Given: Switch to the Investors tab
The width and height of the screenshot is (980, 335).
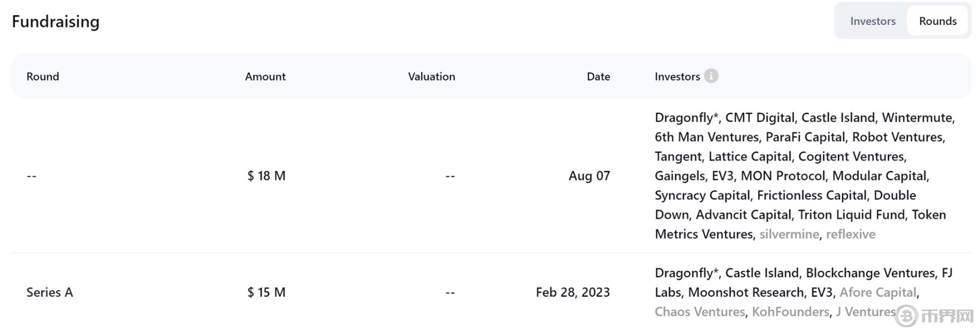Looking at the screenshot, I should tap(872, 21).
